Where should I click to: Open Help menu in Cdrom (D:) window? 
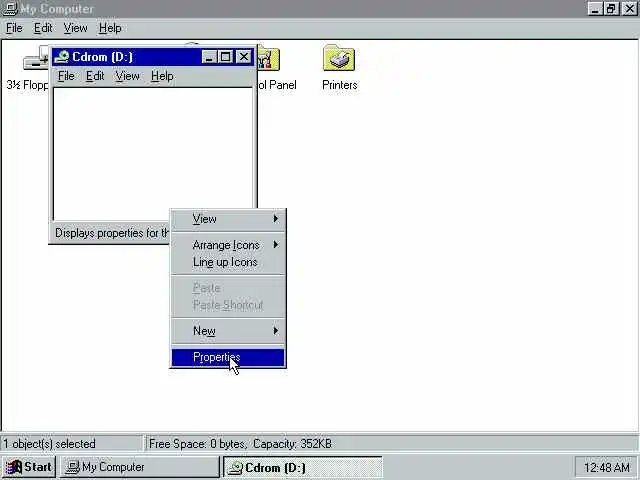pos(162,76)
